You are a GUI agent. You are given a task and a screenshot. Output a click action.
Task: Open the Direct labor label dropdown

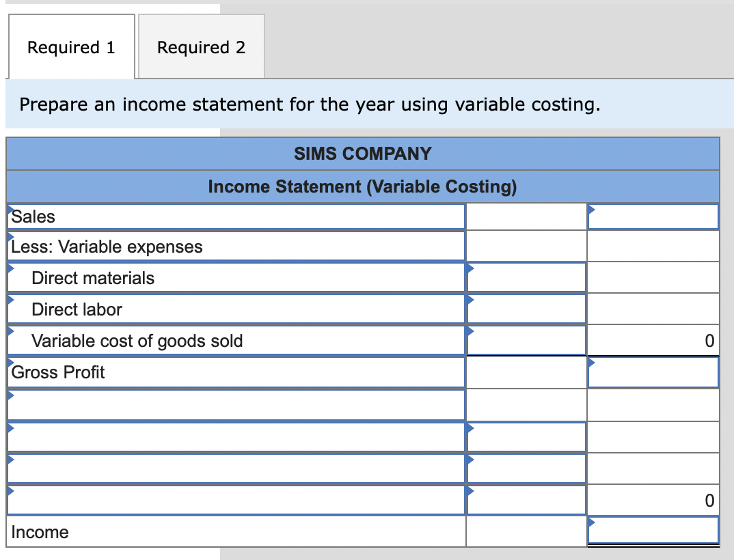(236, 309)
